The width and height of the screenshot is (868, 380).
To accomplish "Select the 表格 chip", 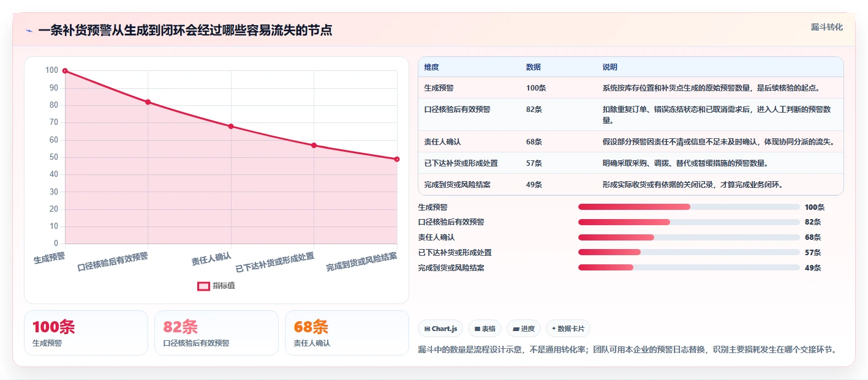I will (485, 329).
